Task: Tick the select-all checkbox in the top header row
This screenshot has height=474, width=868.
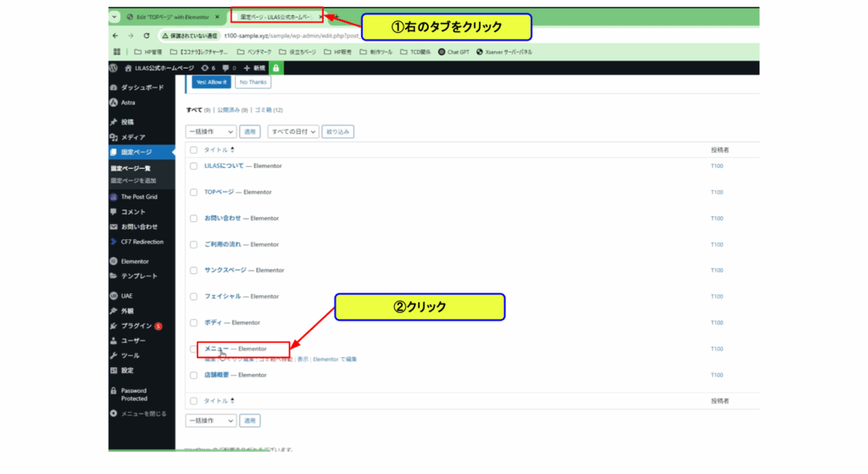Action: (x=194, y=150)
